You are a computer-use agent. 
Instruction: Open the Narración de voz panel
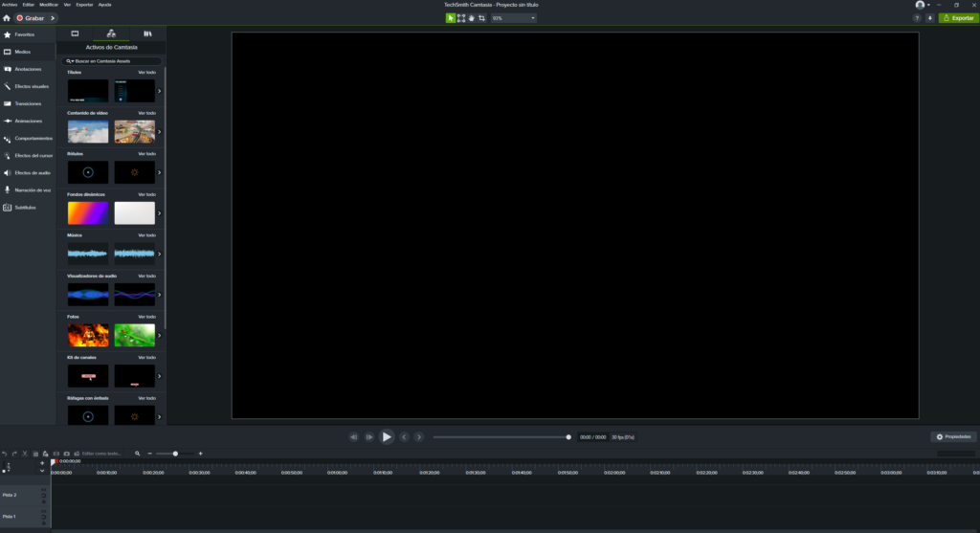tap(28, 190)
